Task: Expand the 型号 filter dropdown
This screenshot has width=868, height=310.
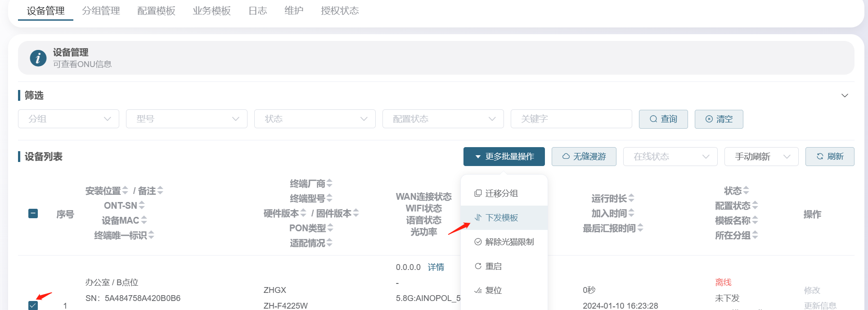Action: [186, 119]
